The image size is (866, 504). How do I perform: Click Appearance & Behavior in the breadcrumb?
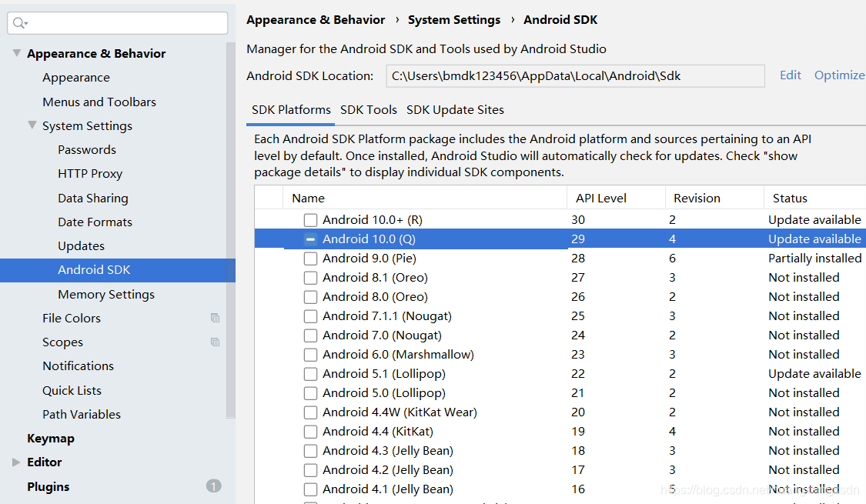pyautogui.click(x=316, y=20)
